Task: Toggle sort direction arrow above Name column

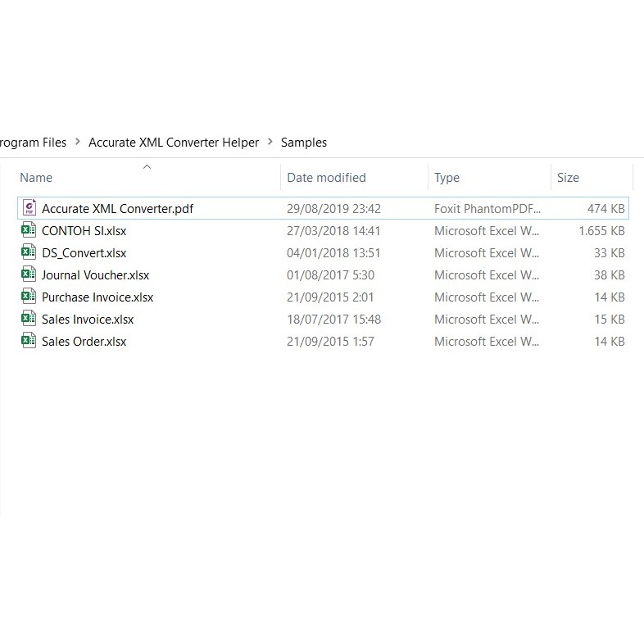Action: [147, 167]
